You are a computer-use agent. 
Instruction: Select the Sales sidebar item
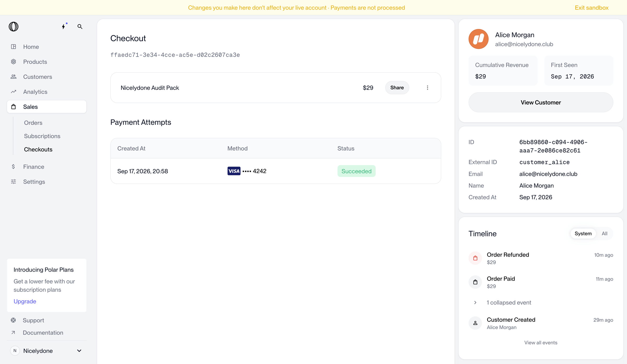[x=47, y=106]
